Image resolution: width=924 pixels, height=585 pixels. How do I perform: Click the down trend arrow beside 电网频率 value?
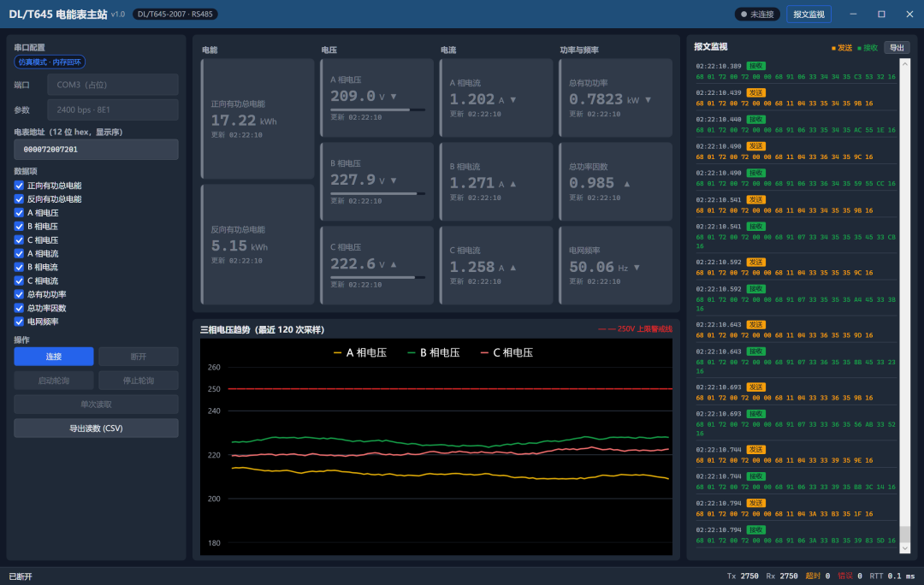point(637,268)
